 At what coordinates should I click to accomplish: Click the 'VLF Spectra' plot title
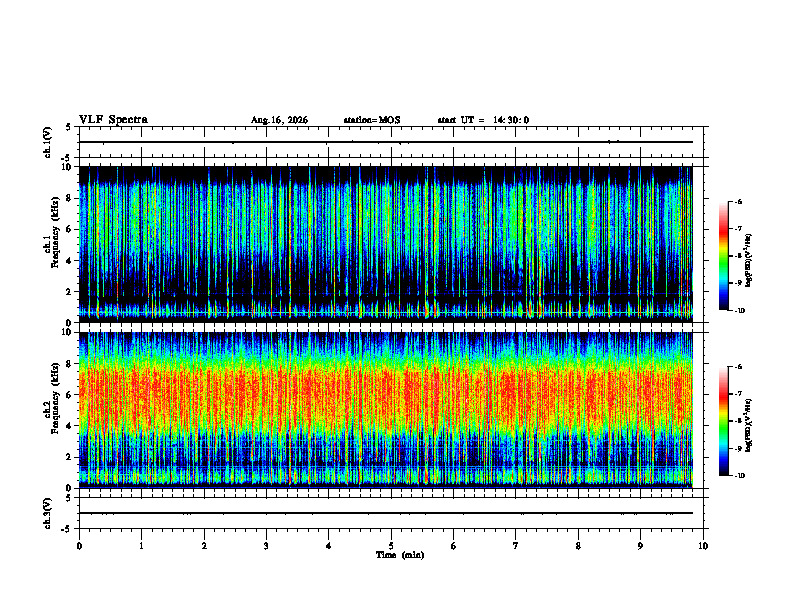coord(113,120)
